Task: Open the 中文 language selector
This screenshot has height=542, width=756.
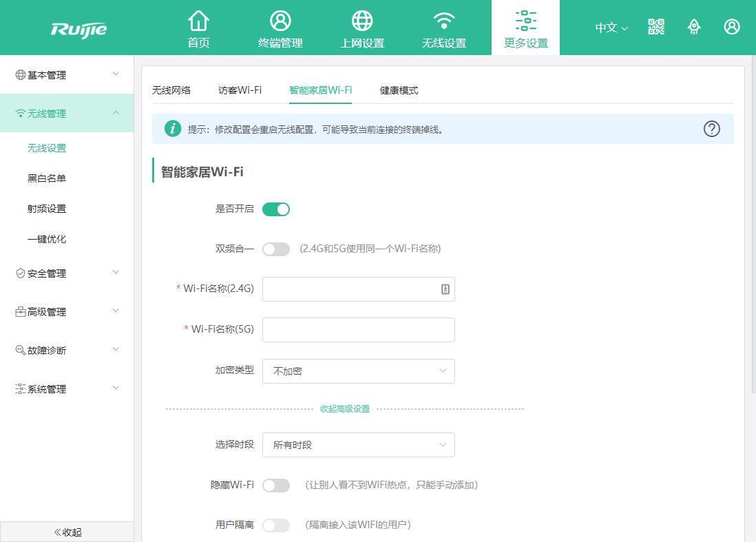Action: [x=611, y=28]
